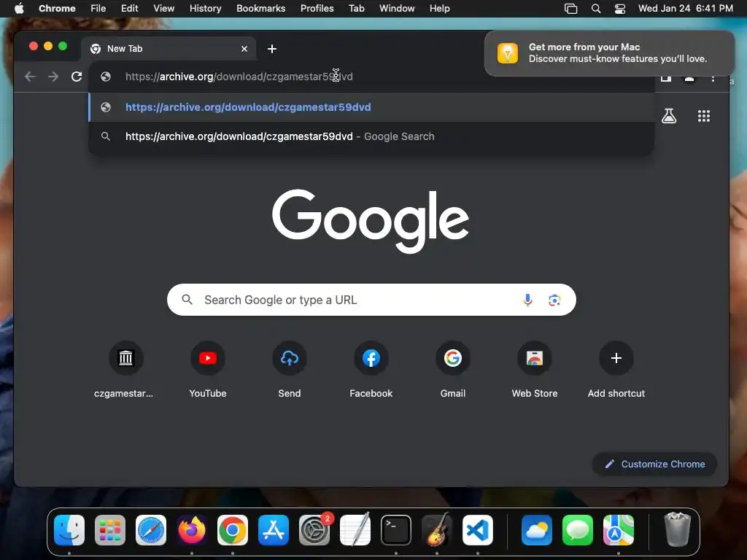Go forward using the forward arrow
This screenshot has width=747, height=560.
(53, 76)
